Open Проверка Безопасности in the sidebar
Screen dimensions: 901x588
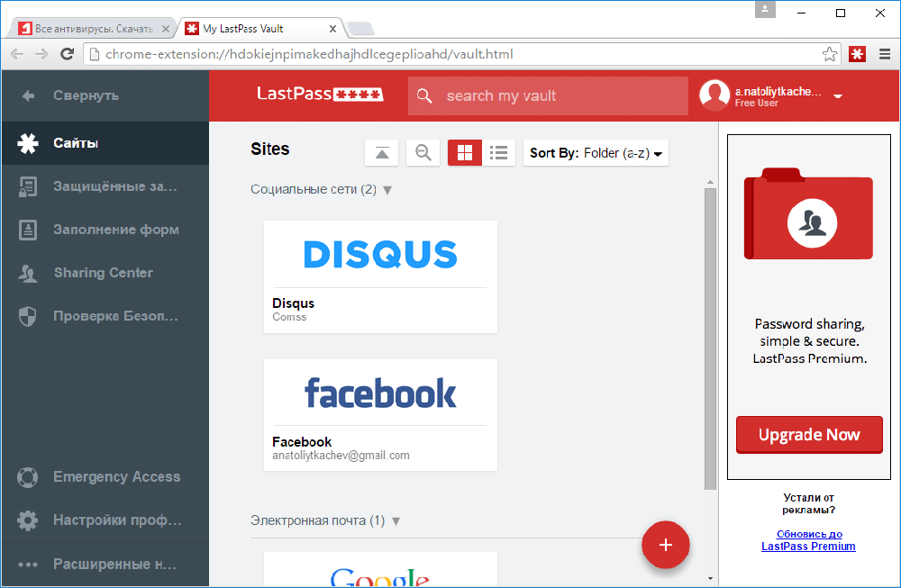(105, 316)
